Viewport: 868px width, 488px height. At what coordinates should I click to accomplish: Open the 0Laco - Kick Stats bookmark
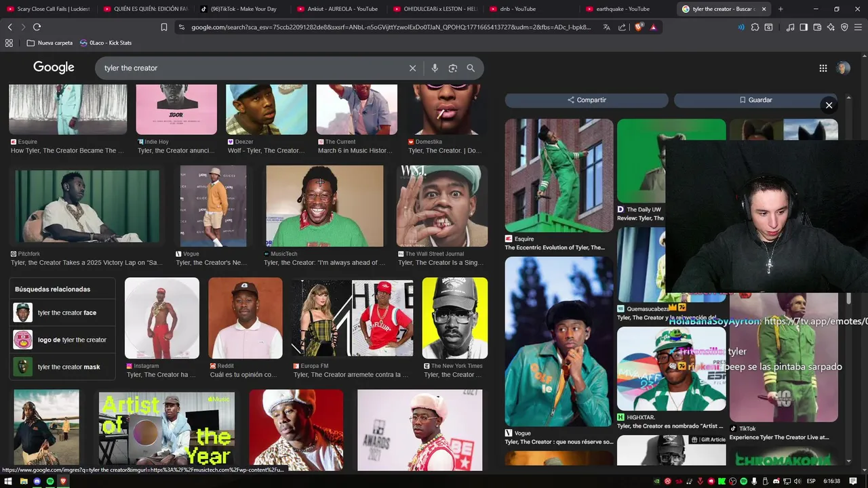click(x=105, y=43)
